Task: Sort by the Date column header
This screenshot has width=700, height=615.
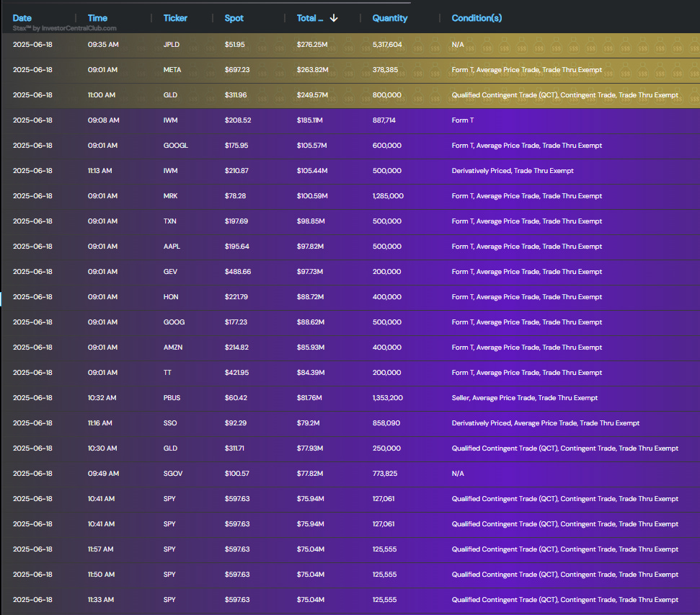Action: [x=22, y=18]
